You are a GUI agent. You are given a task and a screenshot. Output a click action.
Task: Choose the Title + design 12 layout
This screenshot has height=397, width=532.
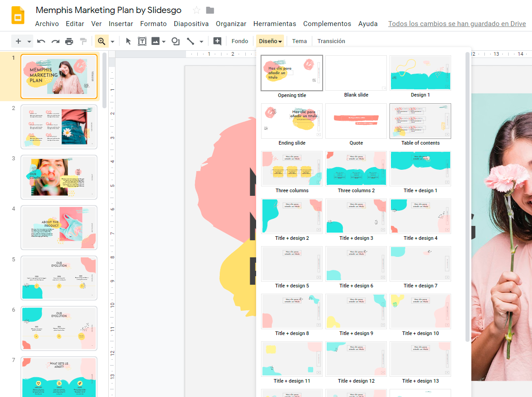click(356, 359)
